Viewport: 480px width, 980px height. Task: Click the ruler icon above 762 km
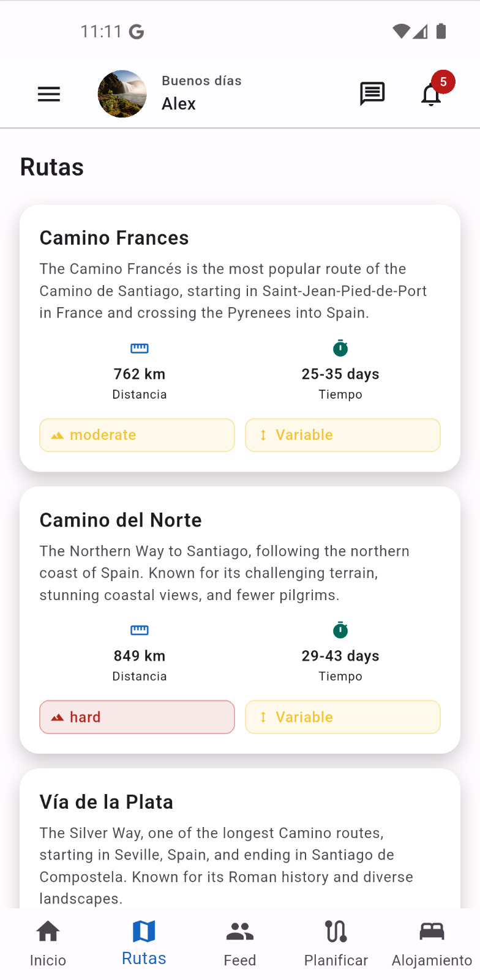pyautogui.click(x=140, y=349)
